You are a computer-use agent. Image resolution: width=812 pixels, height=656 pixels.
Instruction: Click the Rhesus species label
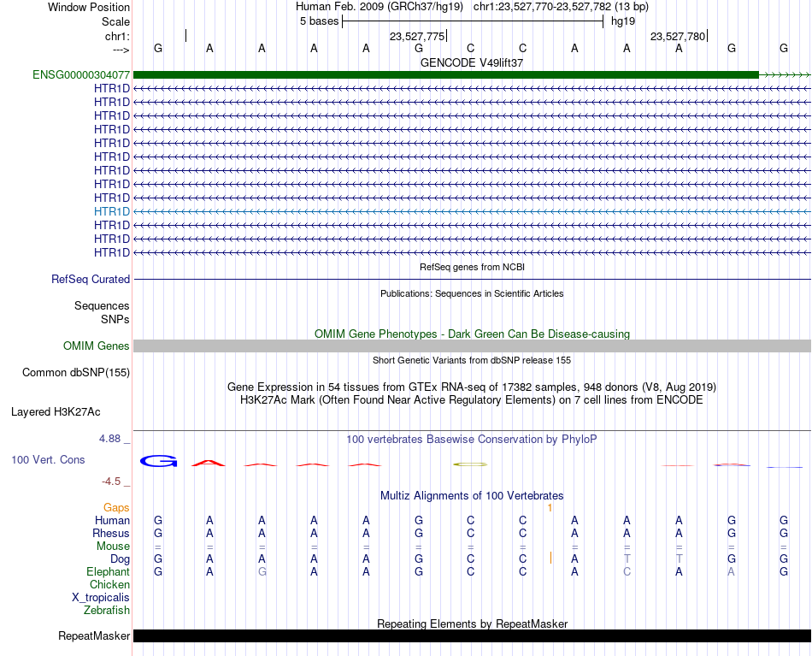(111, 533)
